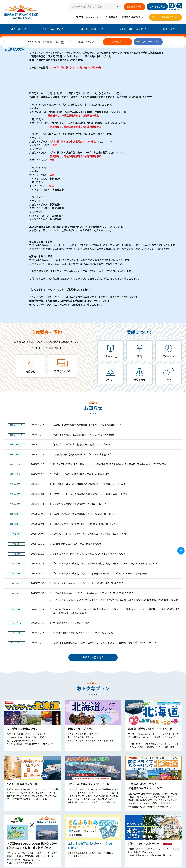186x868 pixels.
Task: Click the calendar icon beside departure date
Action: point(63,42)
